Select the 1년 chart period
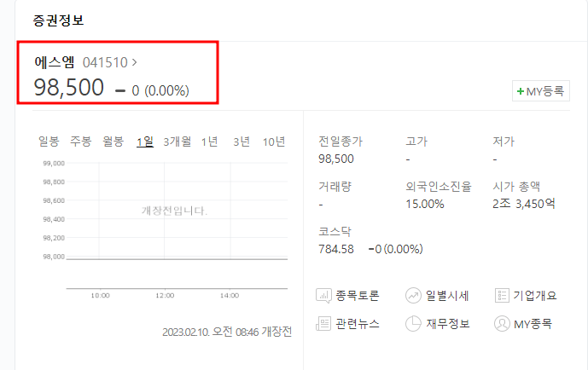 click(209, 142)
